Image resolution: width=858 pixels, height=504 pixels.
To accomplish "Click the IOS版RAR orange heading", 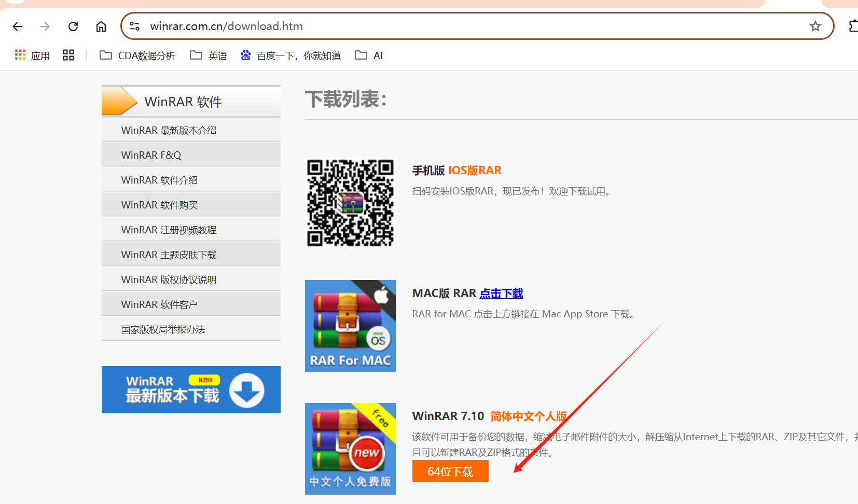I will tap(475, 170).
